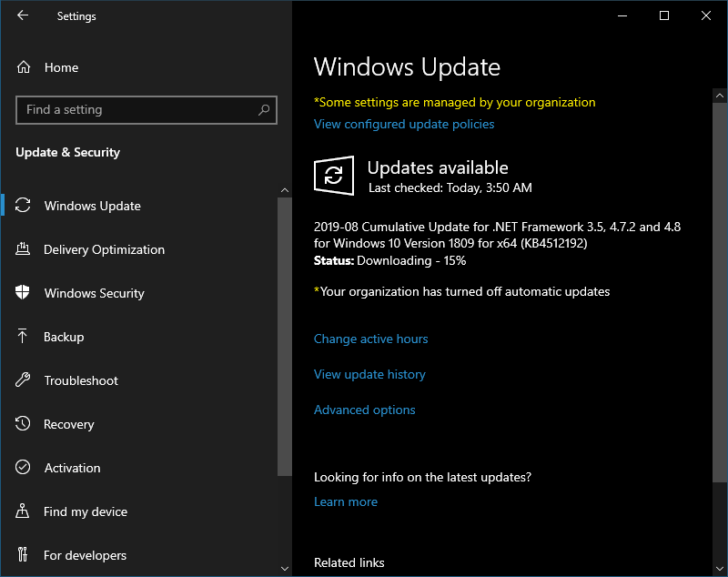Click the Find my device icon

coord(22,511)
